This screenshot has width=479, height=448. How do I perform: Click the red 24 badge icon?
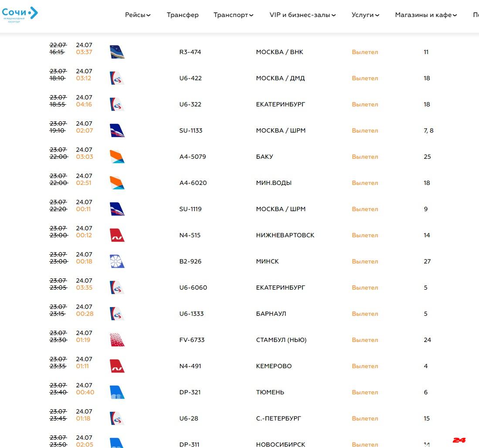(x=459, y=440)
